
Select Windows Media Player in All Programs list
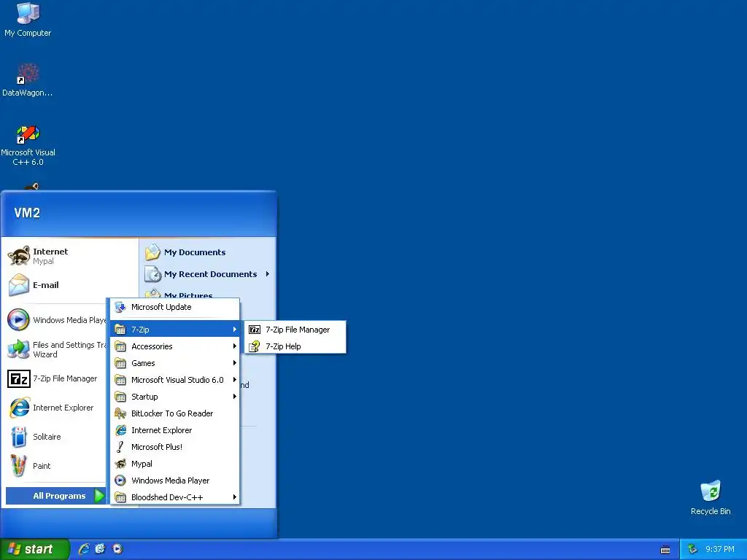click(x=175, y=481)
